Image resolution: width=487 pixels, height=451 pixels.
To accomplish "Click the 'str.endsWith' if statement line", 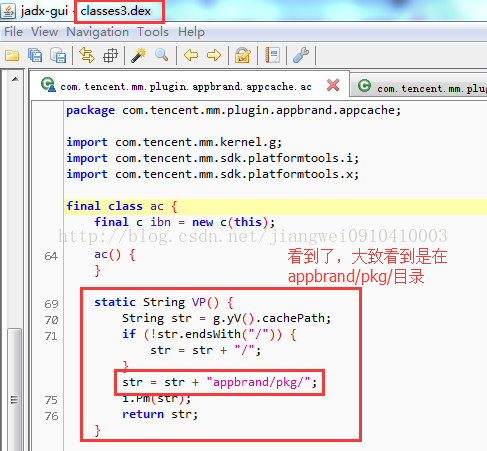I will point(209,334).
